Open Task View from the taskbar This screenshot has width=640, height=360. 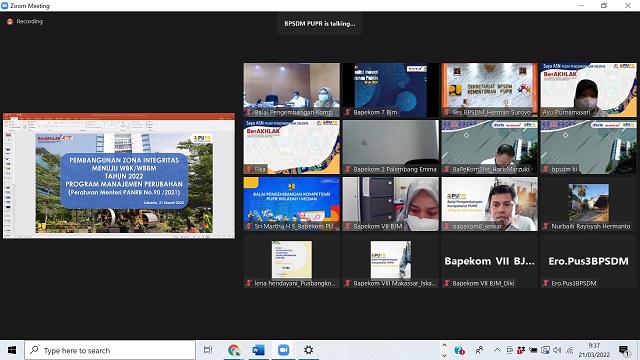click(x=208, y=350)
